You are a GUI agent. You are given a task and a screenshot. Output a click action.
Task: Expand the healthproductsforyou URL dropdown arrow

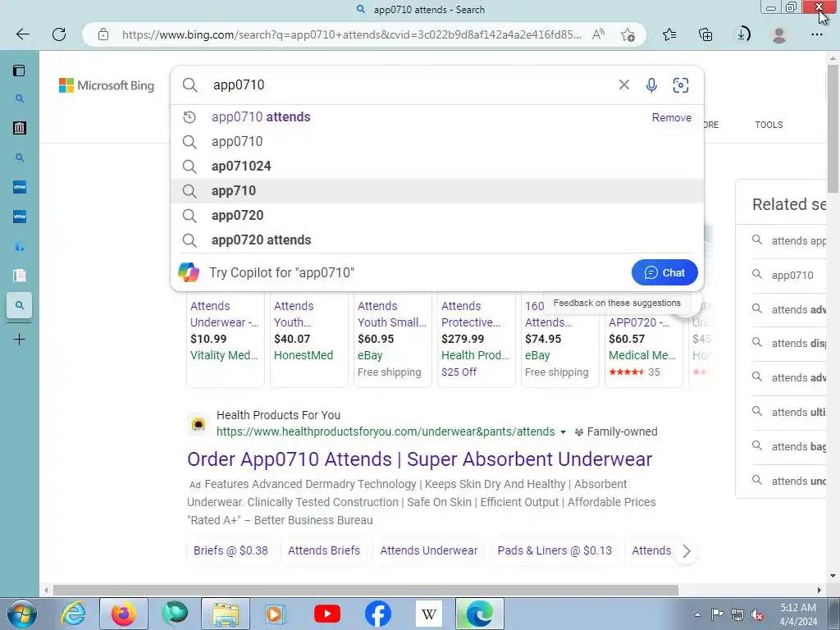[563, 431]
